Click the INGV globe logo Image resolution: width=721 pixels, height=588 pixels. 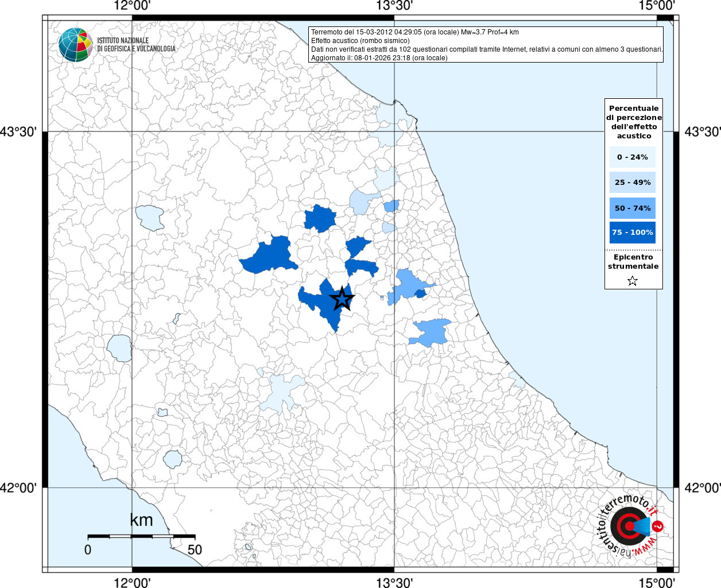click(75, 45)
